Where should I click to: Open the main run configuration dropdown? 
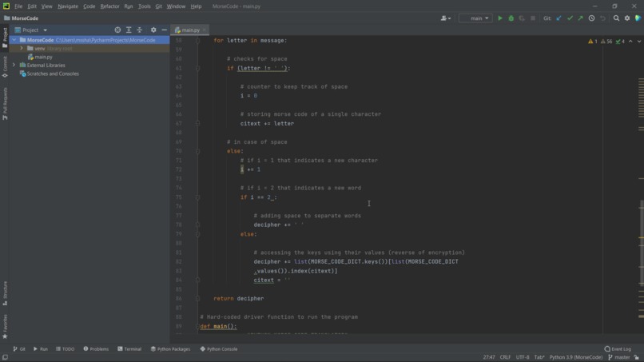point(475,18)
